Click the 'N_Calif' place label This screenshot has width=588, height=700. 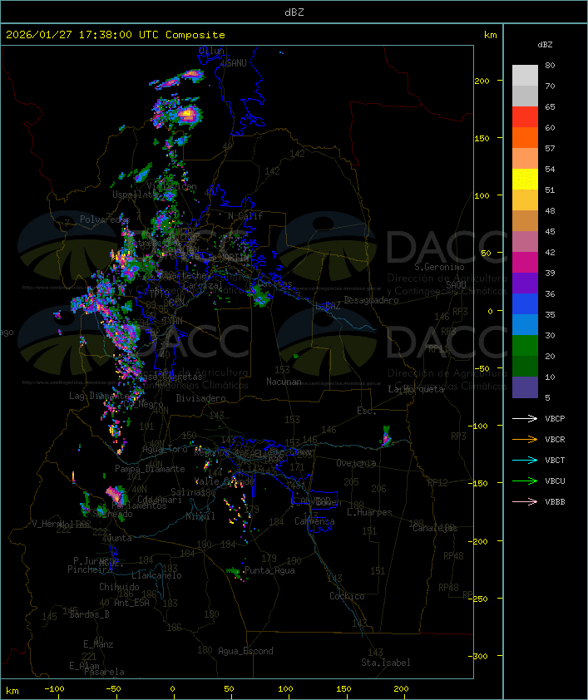point(245,216)
